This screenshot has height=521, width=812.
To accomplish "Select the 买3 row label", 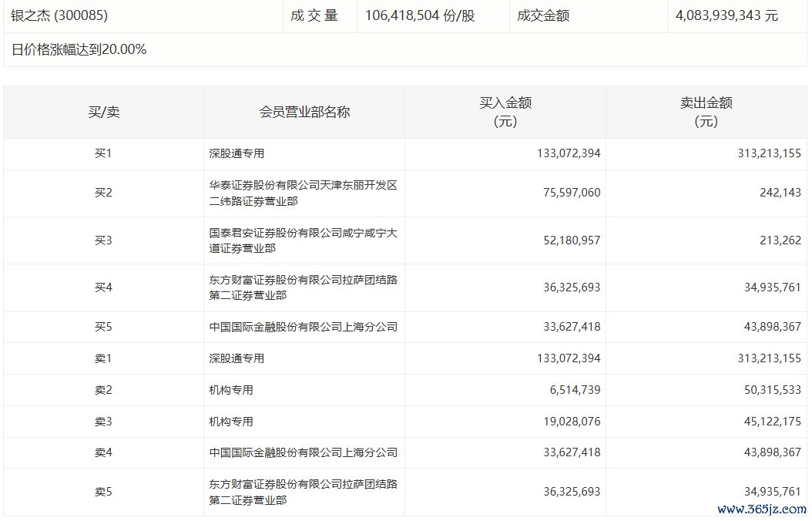I will 103,240.
